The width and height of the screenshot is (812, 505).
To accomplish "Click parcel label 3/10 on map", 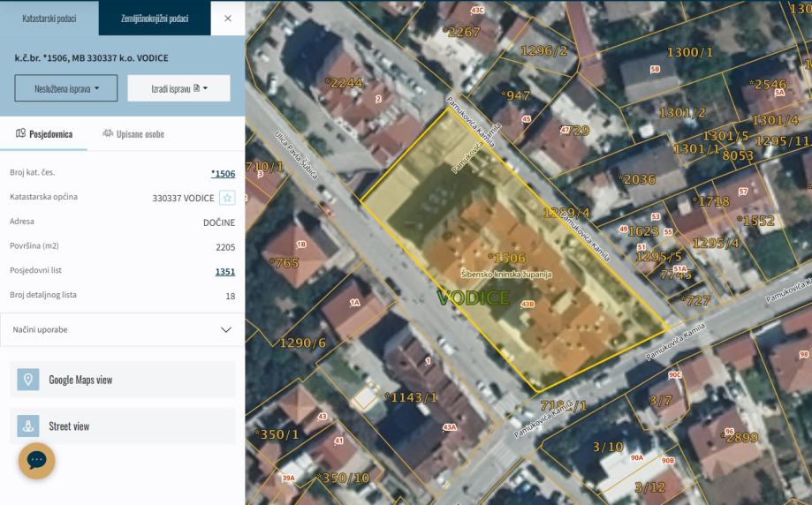I will pos(609,447).
